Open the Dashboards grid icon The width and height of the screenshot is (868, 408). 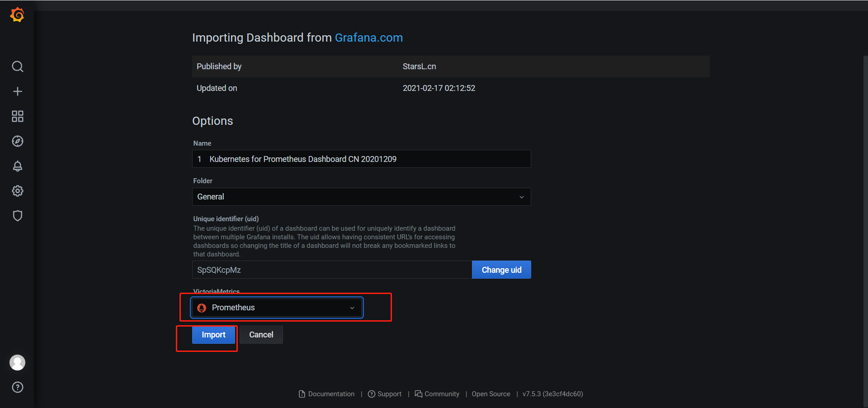click(18, 116)
